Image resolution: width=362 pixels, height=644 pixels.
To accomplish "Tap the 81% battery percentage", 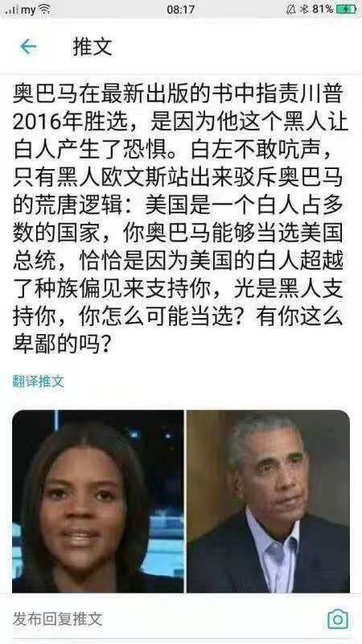I will [323, 10].
